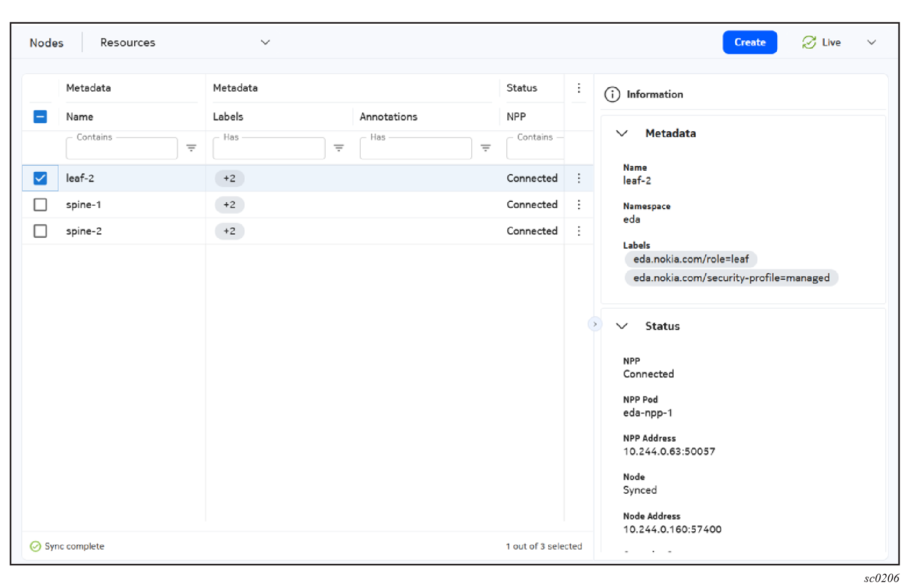Open row actions menu for spine-1
The image size is (908, 588).
[x=579, y=205]
